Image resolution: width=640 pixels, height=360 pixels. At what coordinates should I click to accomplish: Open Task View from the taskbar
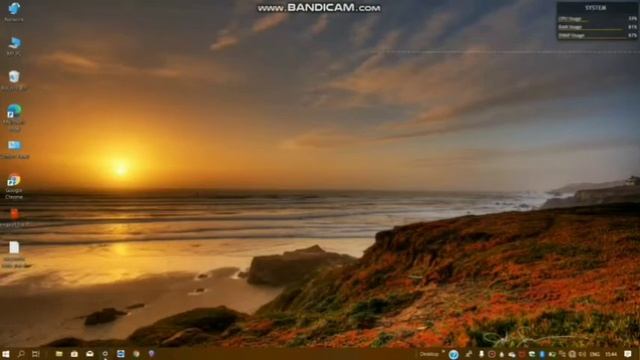[x=36, y=354]
